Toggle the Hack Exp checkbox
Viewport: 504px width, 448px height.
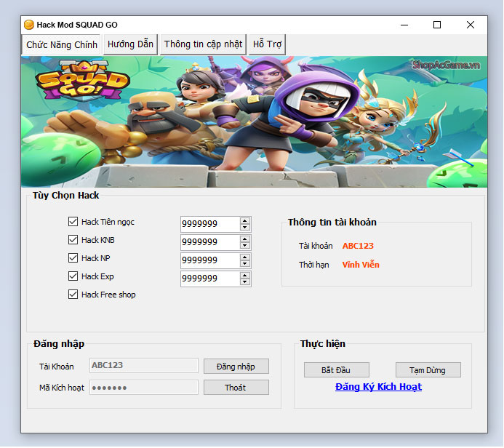(73, 276)
